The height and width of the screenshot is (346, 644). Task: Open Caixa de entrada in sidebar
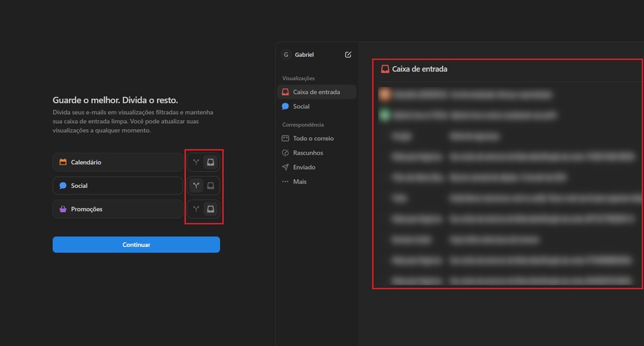[x=316, y=92]
